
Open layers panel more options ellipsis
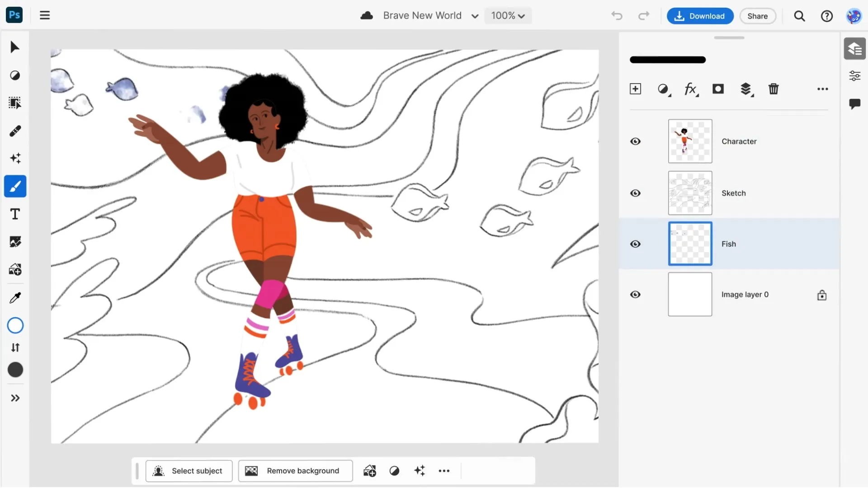[x=823, y=89]
